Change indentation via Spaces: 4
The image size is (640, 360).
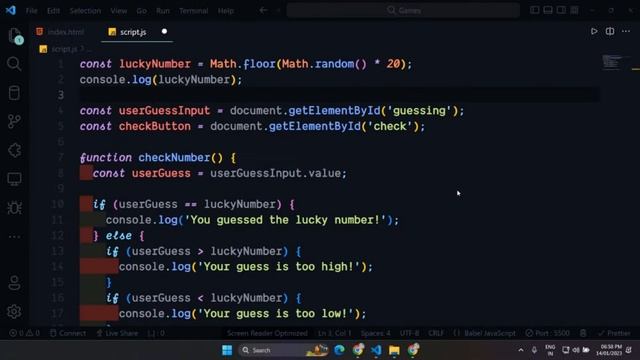375,333
